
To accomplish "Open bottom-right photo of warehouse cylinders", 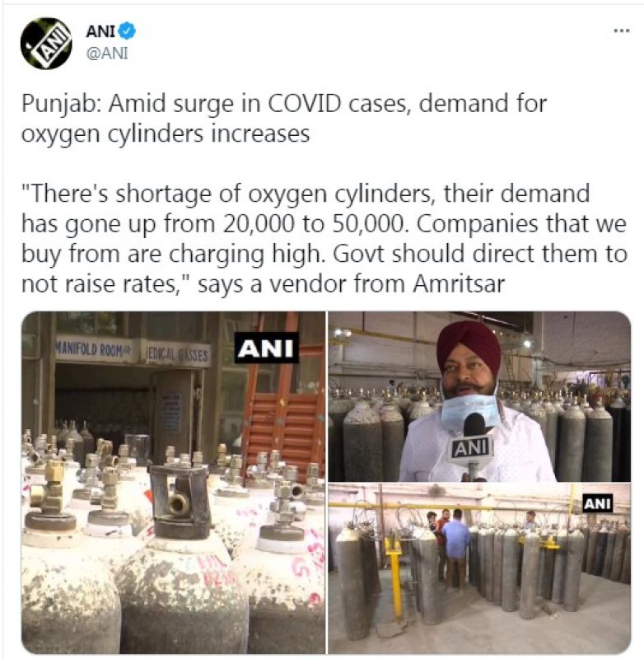I will click(479, 568).
